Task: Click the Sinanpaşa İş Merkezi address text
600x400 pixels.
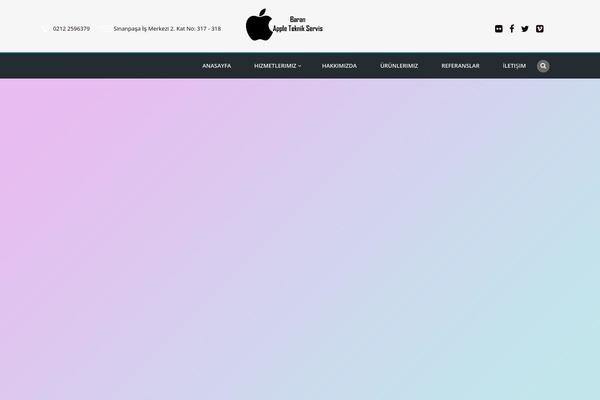Action: [x=167, y=29]
